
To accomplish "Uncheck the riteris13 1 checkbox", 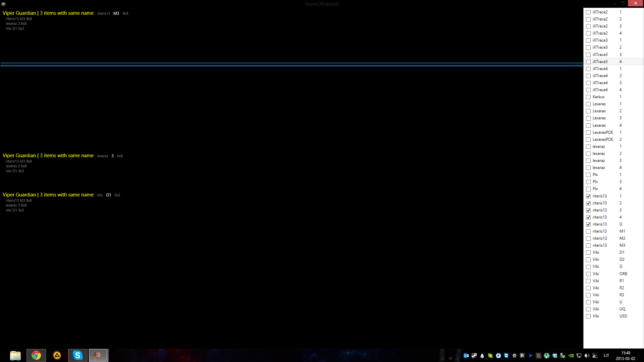I will 588,196.
